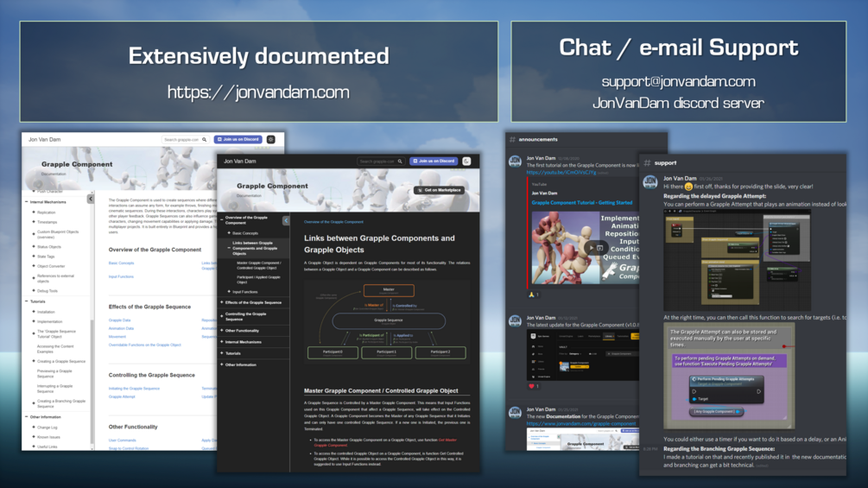Screen dimensions: 868x488
Task: Click Join us on Discord in dark docs window
Action: [x=434, y=161]
